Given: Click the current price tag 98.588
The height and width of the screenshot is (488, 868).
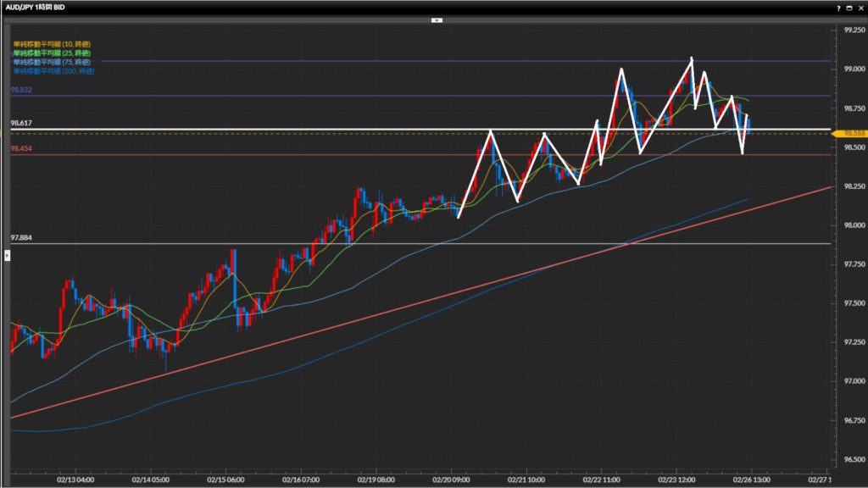Looking at the screenshot, I should [x=849, y=134].
